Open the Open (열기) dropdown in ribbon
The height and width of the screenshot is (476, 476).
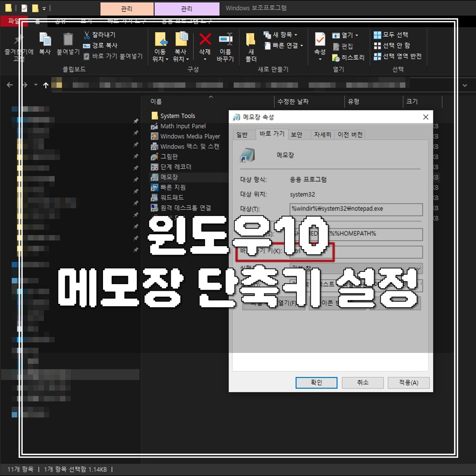tap(345, 35)
